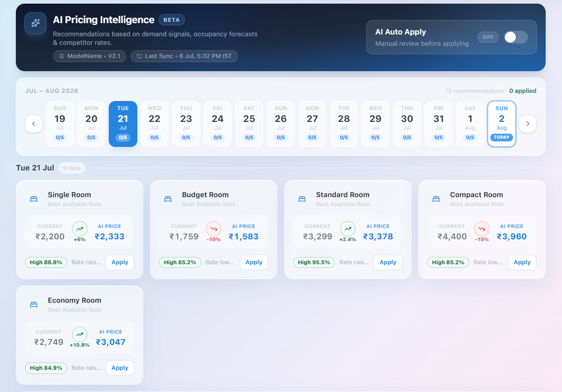This screenshot has height=392, width=562.
Task: Click Budget Room 'Rate low...' reason text
Action: click(x=220, y=262)
